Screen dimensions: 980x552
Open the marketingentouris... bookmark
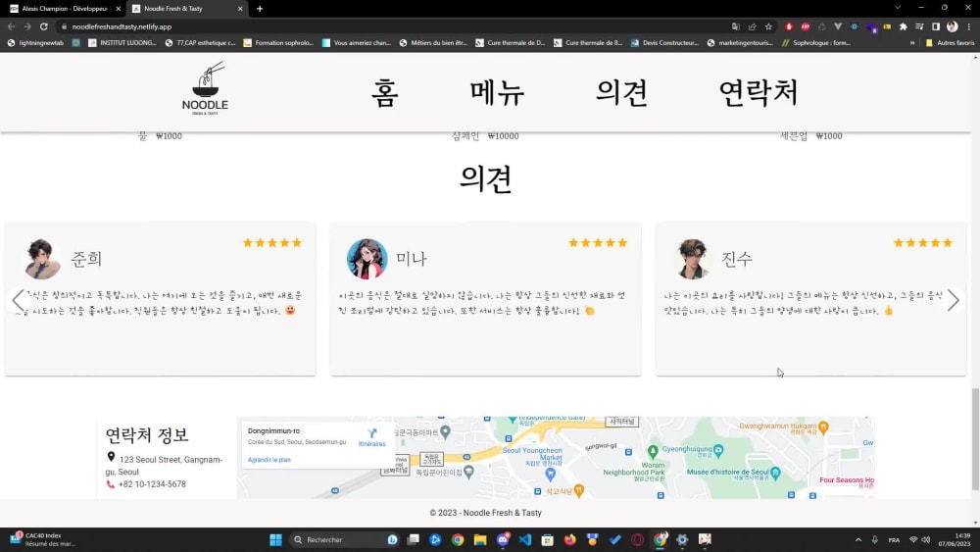740,43
